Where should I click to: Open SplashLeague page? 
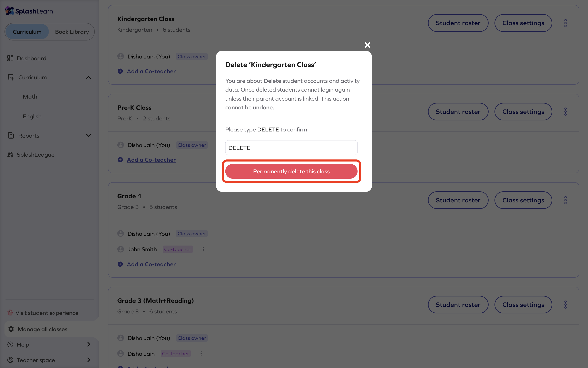tap(36, 155)
